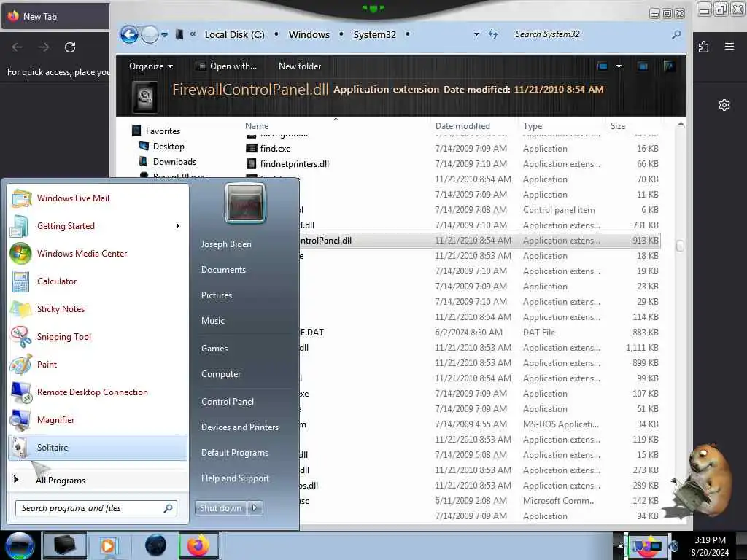Click the user account picture in Start menu
747x560 pixels.
click(245, 203)
